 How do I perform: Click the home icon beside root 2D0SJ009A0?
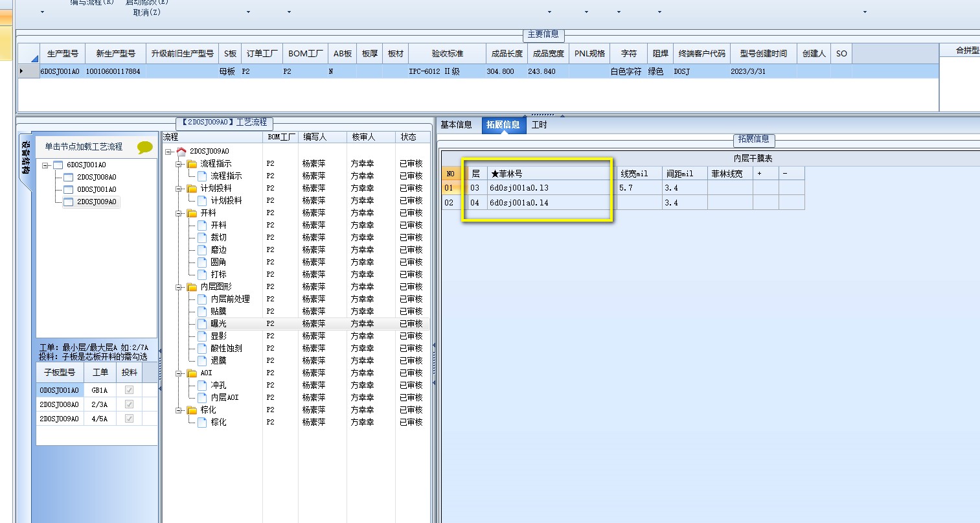pyautogui.click(x=181, y=151)
